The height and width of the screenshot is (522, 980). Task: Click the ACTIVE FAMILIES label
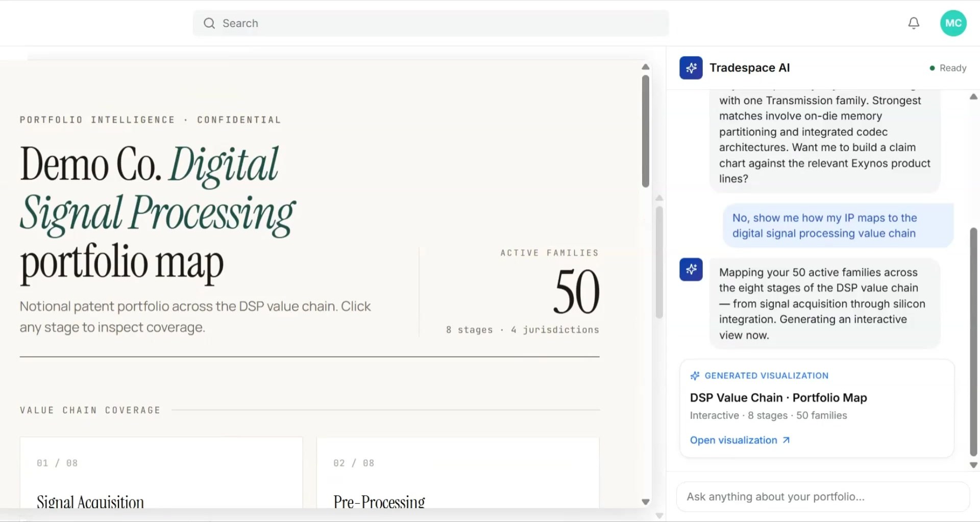550,253
